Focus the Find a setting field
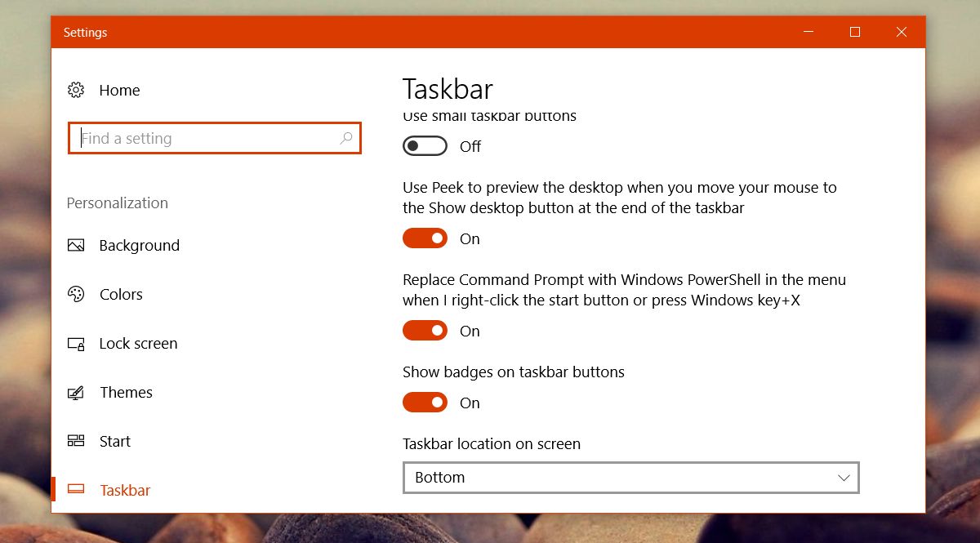The image size is (980, 543). [215, 138]
